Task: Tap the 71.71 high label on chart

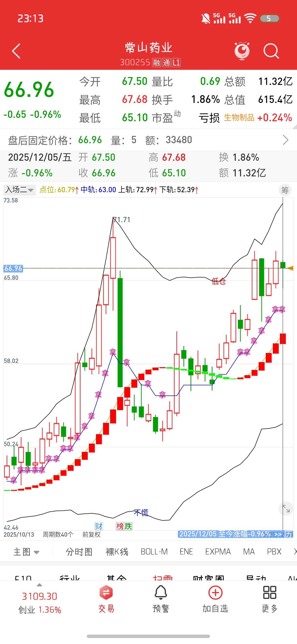Action: point(122,220)
